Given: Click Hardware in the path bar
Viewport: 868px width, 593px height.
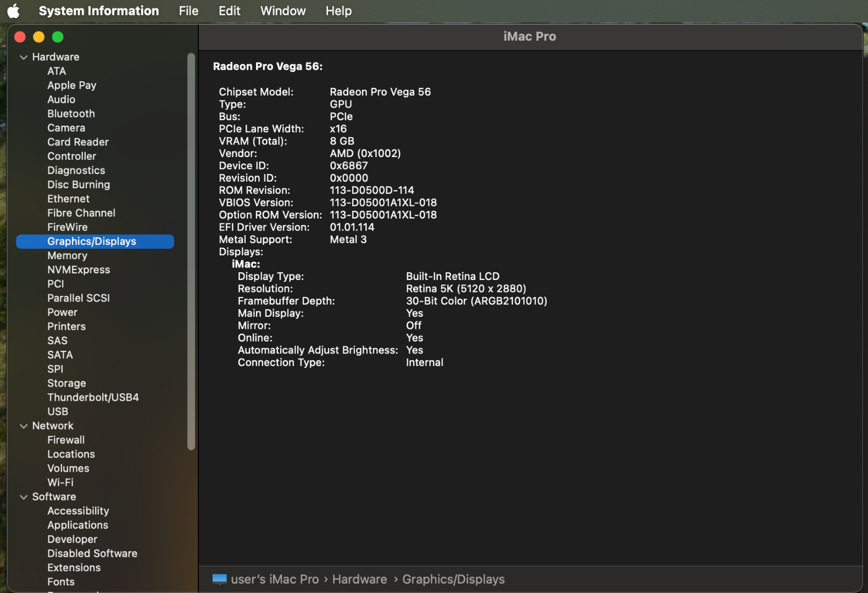Looking at the screenshot, I should click(359, 579).
